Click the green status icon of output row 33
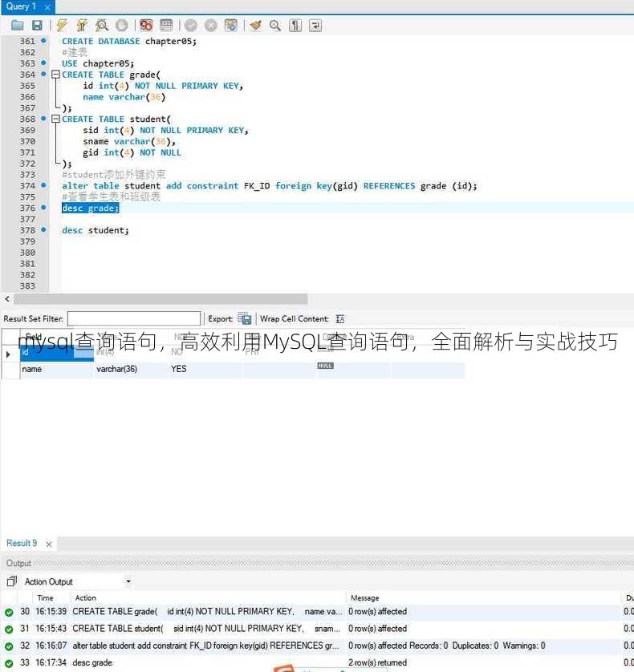This screenshot has height=672, width=634. 9,663
